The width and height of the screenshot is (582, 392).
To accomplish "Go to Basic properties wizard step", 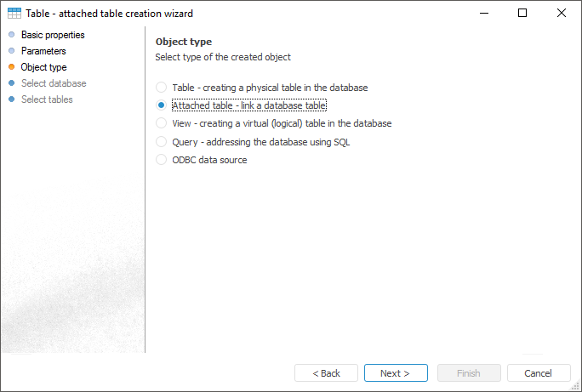I will (x=53, y=35).
